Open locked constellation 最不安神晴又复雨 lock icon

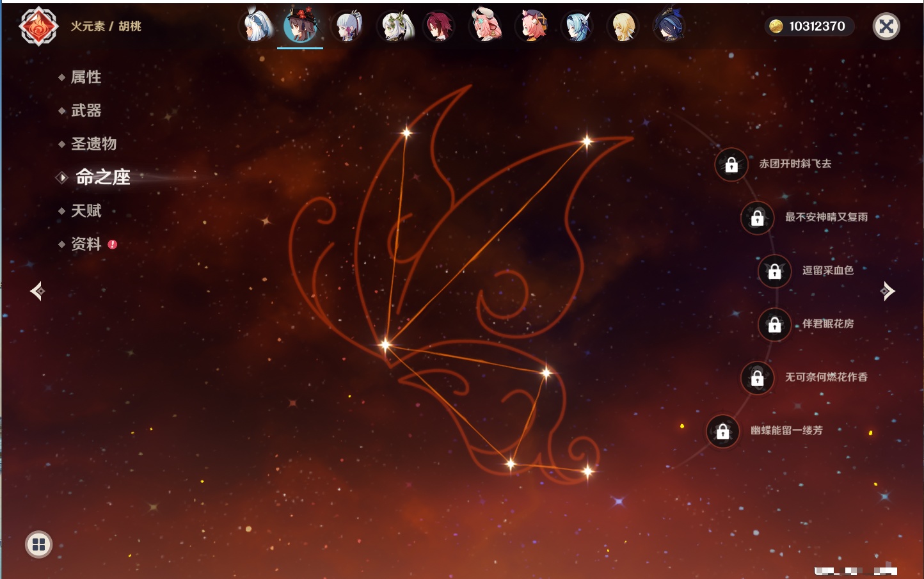pyautogui.click(x=758, y=218)
